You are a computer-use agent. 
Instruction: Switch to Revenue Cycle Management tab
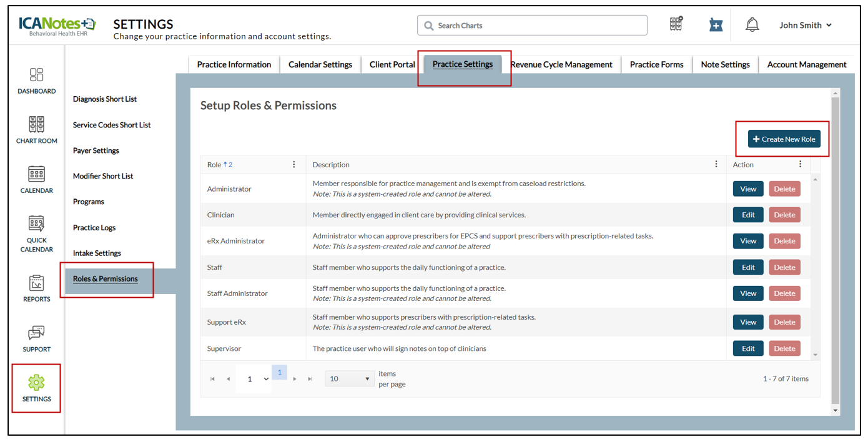pyautogui.click(x=561, y=64)
